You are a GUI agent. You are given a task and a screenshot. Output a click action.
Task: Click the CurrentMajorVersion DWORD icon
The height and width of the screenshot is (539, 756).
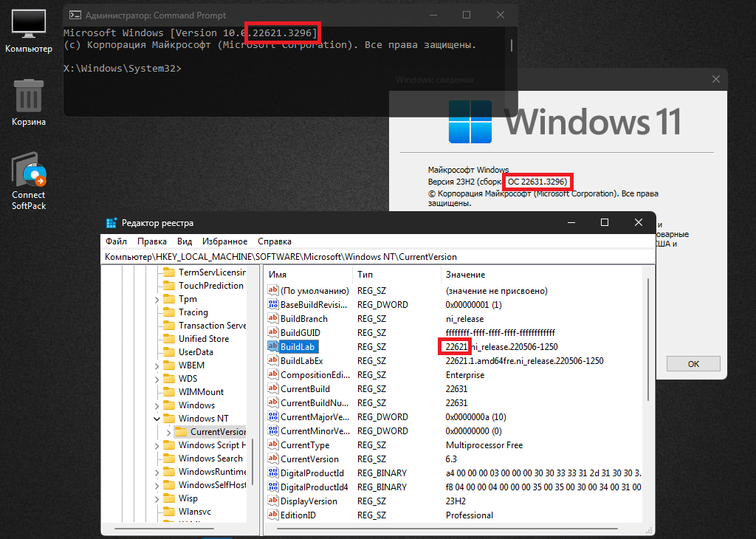(x=273, y=416)
